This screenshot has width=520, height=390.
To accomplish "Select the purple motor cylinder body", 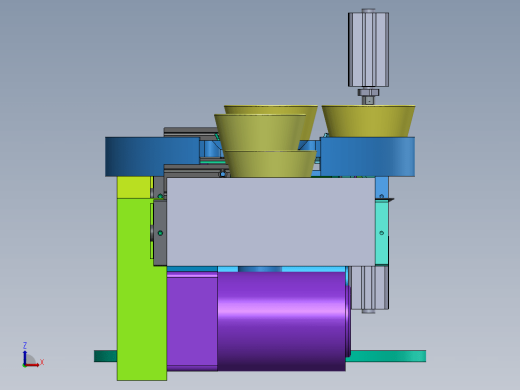I will click(x=282, y=321).
